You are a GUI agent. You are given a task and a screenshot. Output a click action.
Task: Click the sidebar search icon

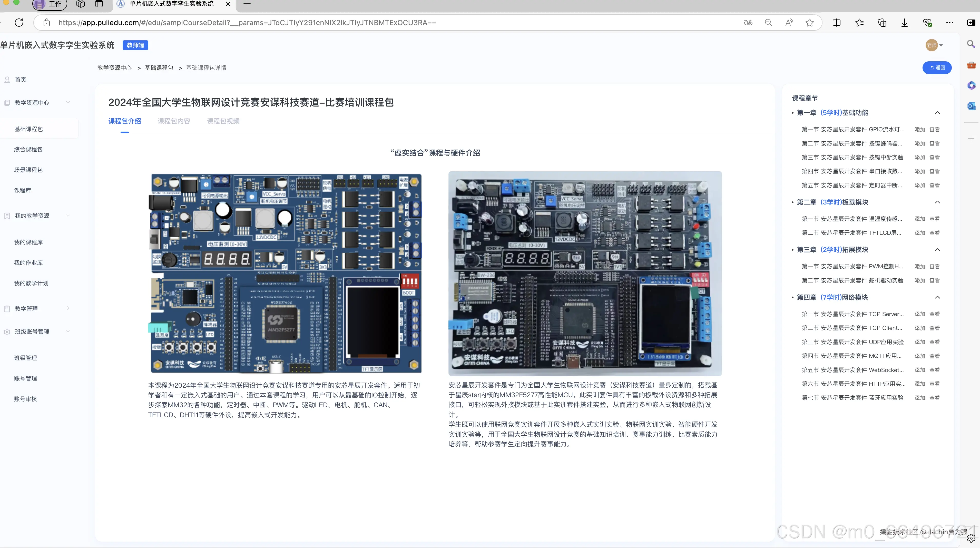[x=971, y=44]
